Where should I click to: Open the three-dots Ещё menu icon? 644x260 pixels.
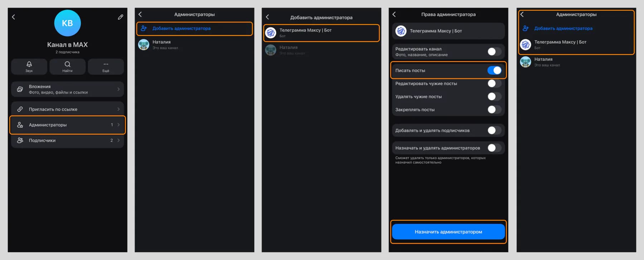(x=106, y=64)
